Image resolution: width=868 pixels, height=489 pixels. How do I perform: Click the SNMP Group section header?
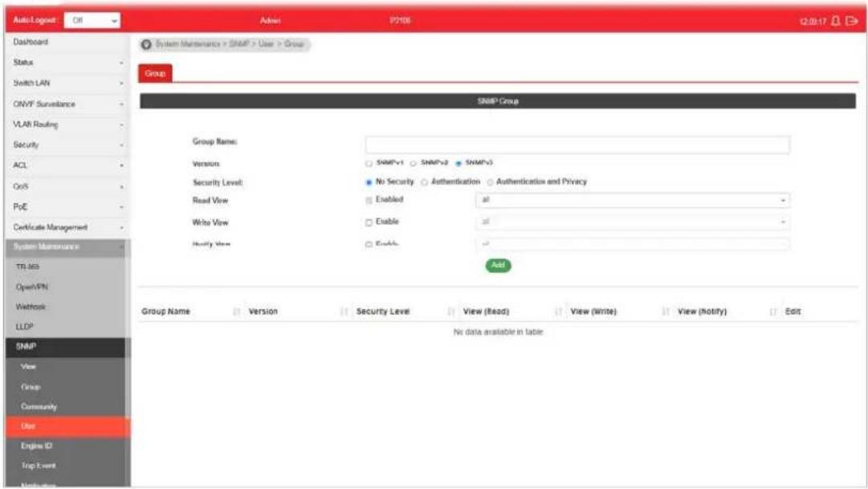click(497, 101)
